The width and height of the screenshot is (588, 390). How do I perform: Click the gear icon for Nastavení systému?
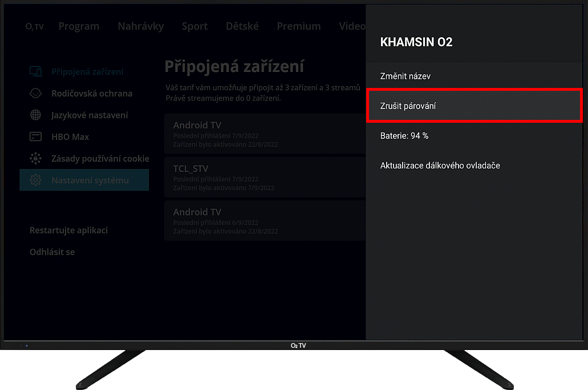(x=35, y=180)
